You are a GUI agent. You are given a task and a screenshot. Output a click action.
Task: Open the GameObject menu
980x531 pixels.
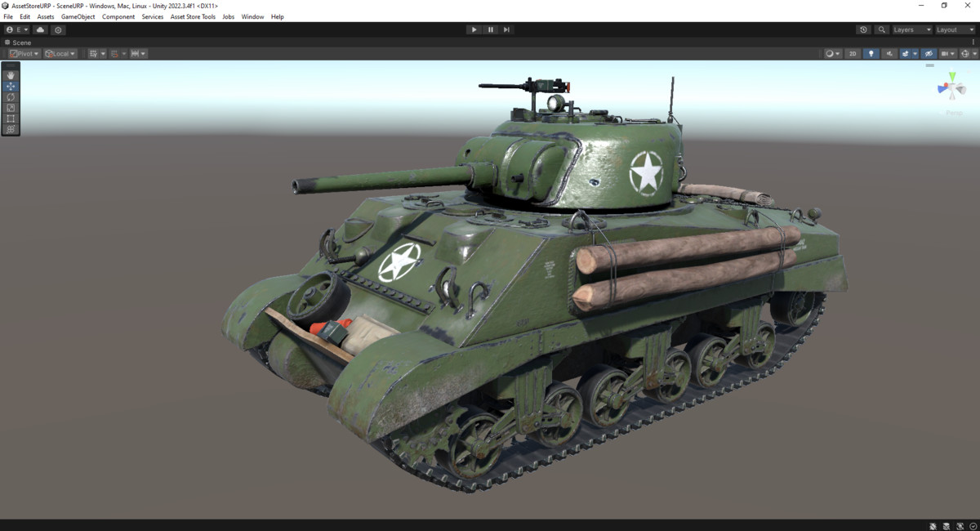[x=78, y=16]
